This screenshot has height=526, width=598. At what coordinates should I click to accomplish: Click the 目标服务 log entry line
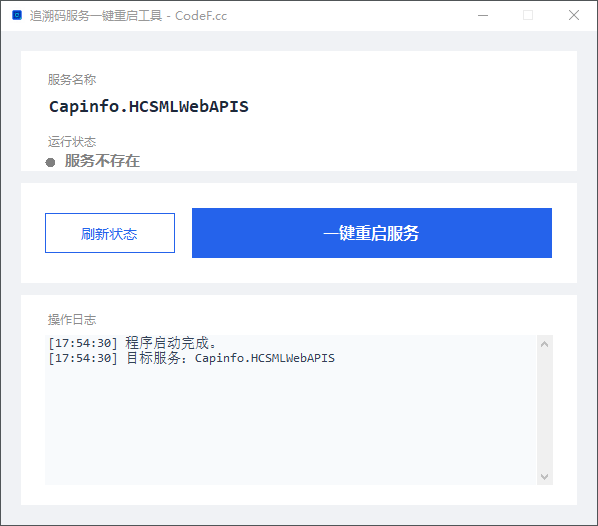click(x=191, y=358)
